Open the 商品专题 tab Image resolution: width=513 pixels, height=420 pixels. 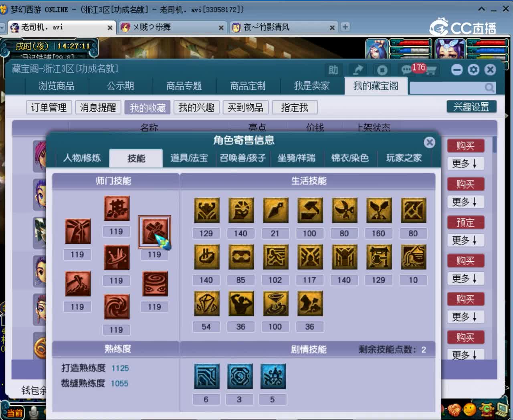pos(184,86)
